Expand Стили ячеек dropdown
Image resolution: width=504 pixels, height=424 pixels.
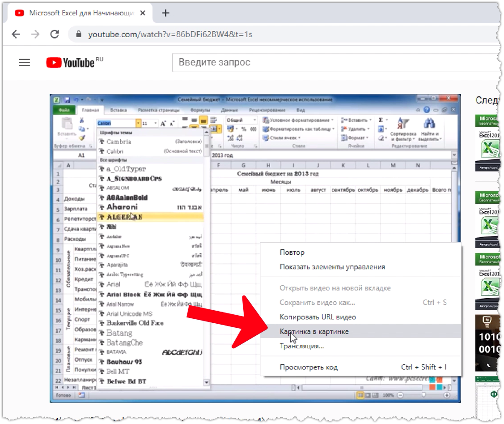[x=299, y=138]
